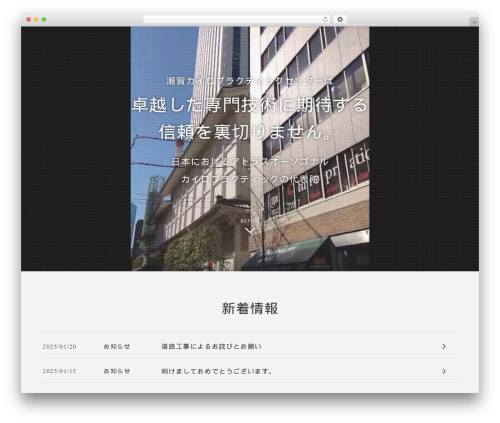Select the 2025/01/15 date text
The width and height of the screenshot is (500, 423).
59,371
